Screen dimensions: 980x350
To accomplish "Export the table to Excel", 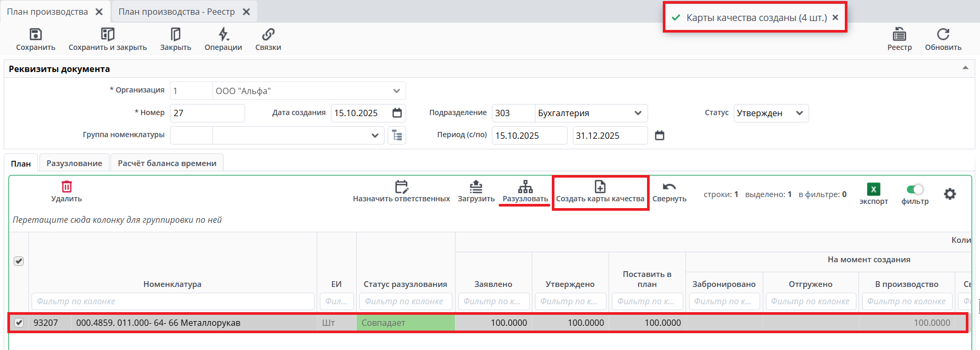I will tap(873, 190).
